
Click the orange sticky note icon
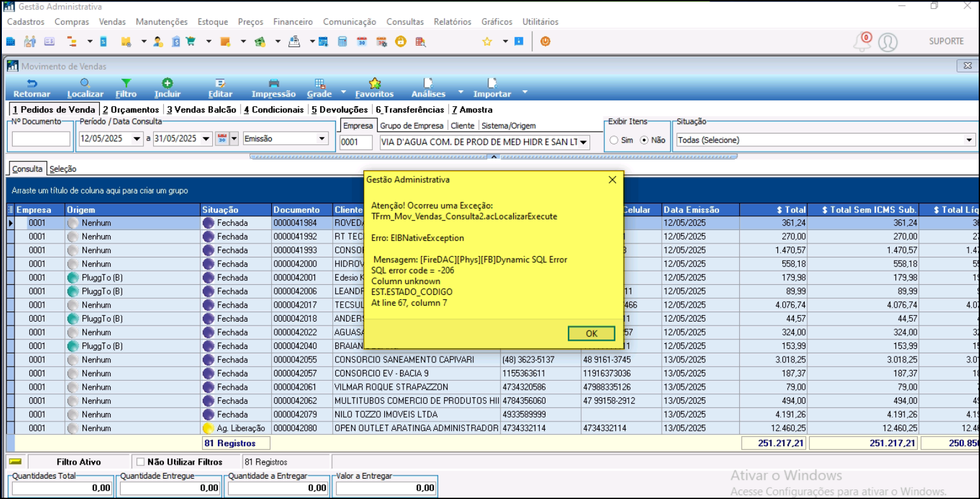pyautogui.click(x=225, y=41)
